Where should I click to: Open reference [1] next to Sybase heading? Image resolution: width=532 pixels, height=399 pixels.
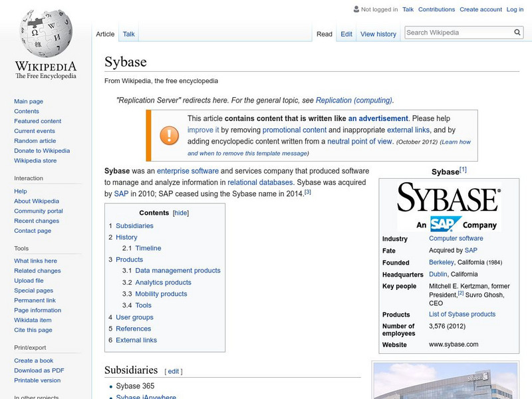pos(464,168)
